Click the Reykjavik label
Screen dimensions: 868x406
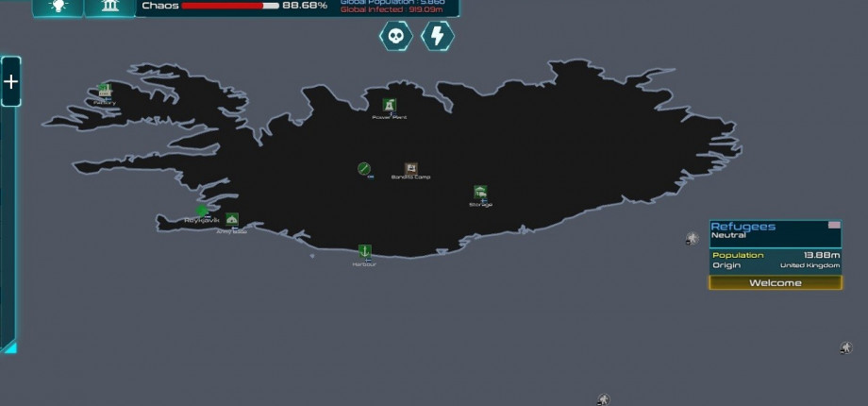pyautogui.click(x=202, y=220)
